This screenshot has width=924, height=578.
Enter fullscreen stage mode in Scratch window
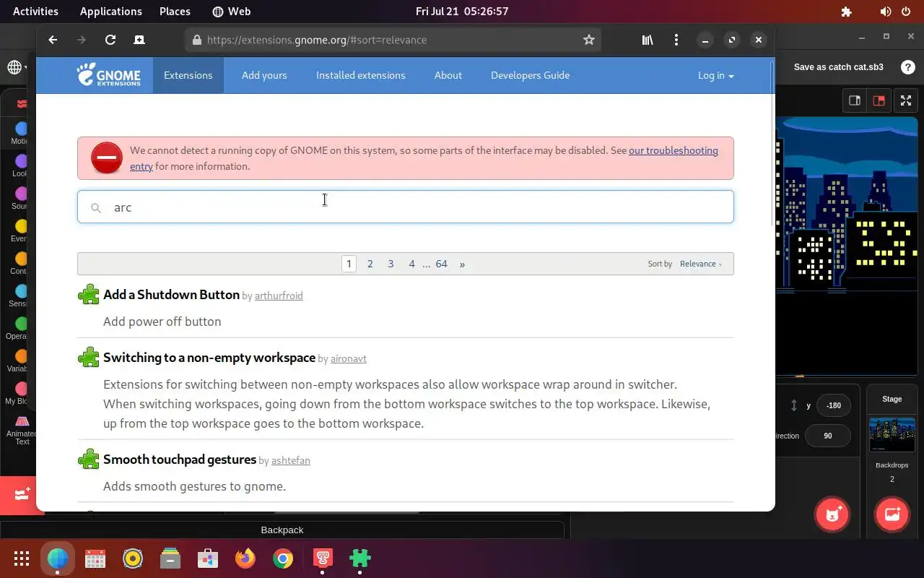click(x=905, y=100)
